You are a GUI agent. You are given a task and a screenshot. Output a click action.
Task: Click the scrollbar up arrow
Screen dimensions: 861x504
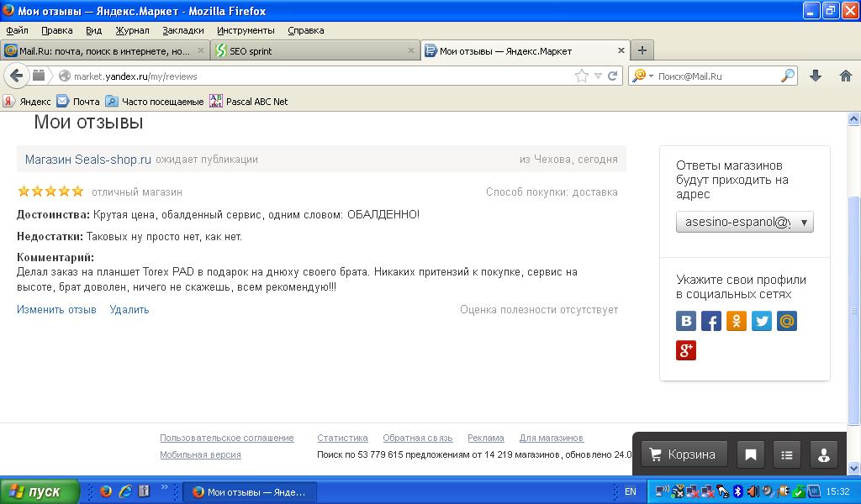853,118
